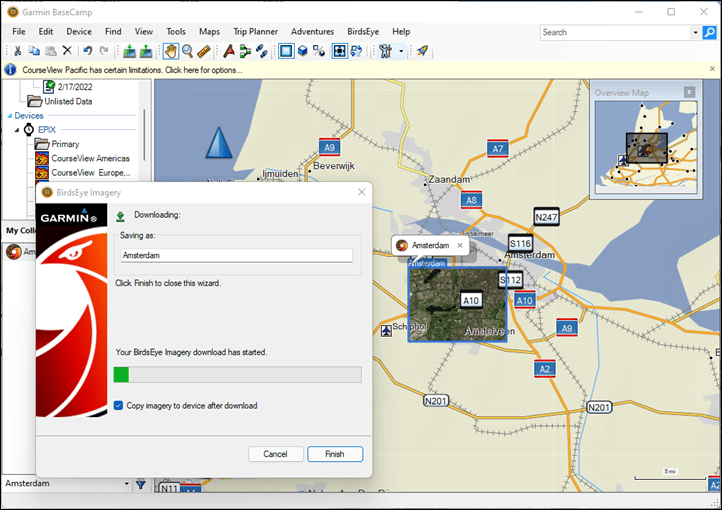Click the 3D map view cube icon

303,51
